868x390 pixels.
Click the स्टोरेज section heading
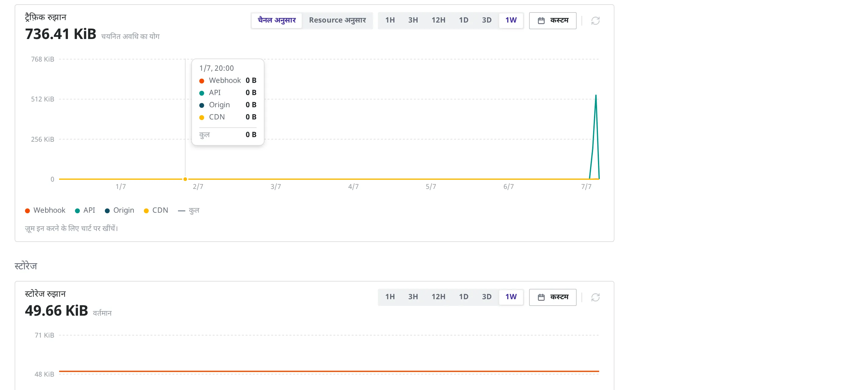pyautogui.click(x=26, y=266)
